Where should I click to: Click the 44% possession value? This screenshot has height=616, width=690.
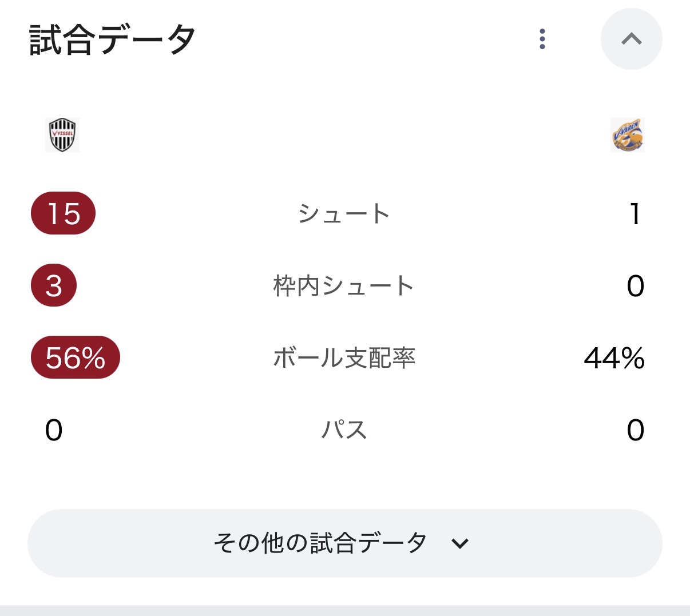[614, 358]
